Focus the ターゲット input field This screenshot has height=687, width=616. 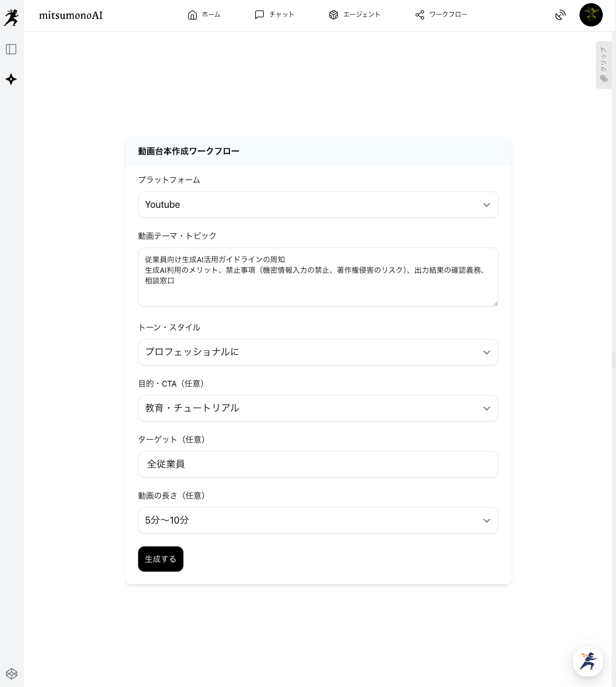[x=318, y=464]
